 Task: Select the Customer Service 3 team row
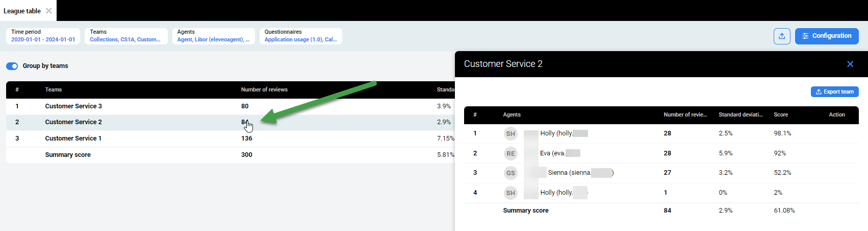[x=73, y=106]
